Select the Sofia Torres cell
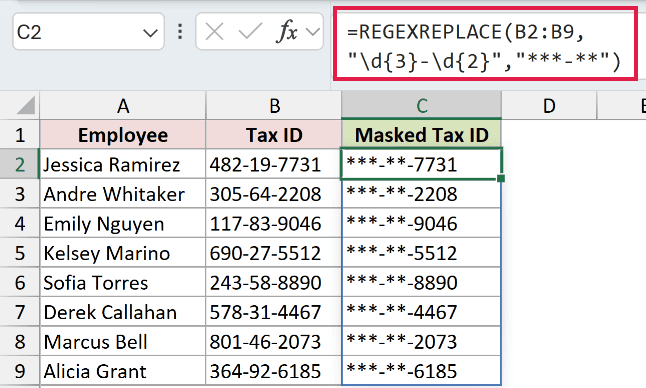646x388 pixels. point(123,283)
